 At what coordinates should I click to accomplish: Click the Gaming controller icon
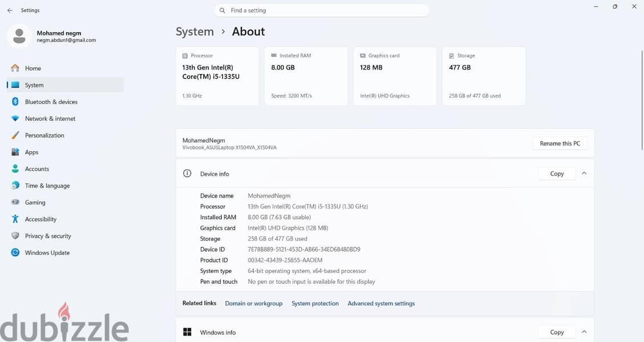15,202
